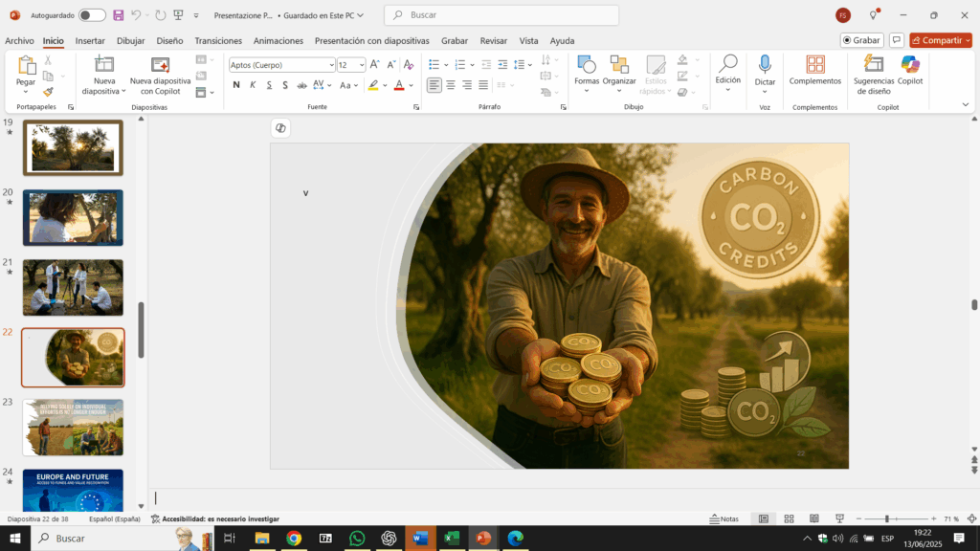Switch to slide sorter view icon
The height and width of the screenshot is (551, 980).
788,518
